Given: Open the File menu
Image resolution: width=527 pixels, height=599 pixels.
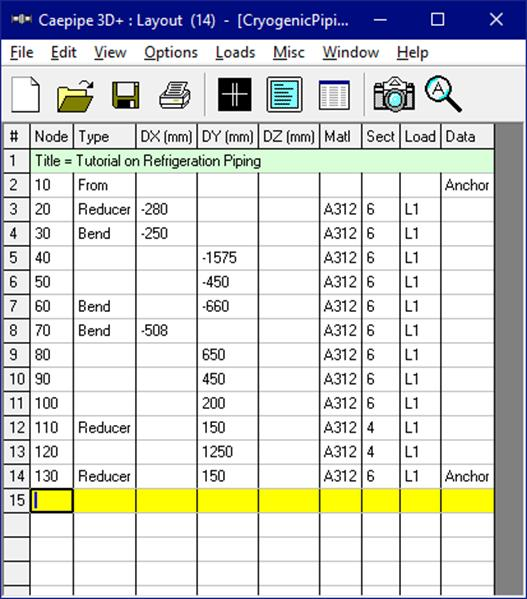Looking at the screenshot, I should coord(22,52).
